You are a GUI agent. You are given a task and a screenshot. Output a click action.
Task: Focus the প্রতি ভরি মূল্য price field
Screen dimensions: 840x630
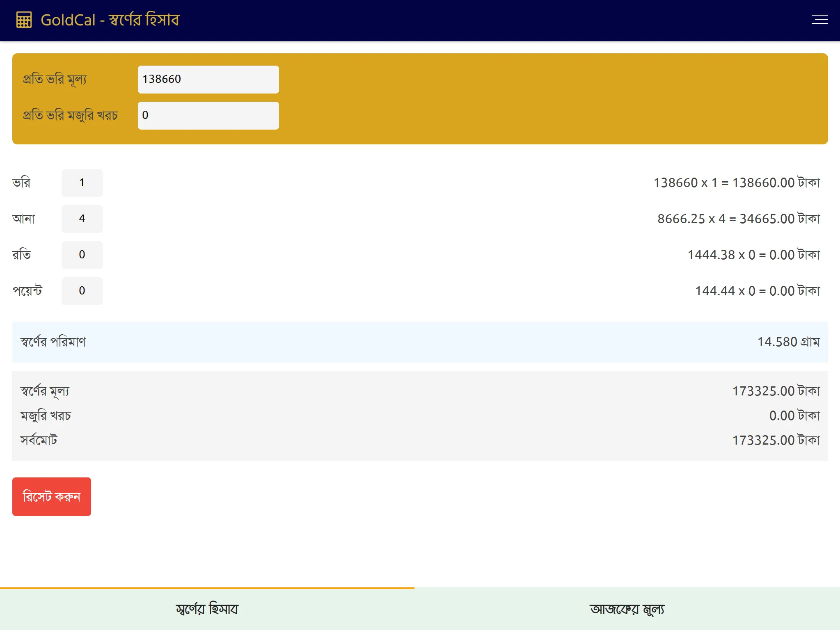(x=208, y=79)
